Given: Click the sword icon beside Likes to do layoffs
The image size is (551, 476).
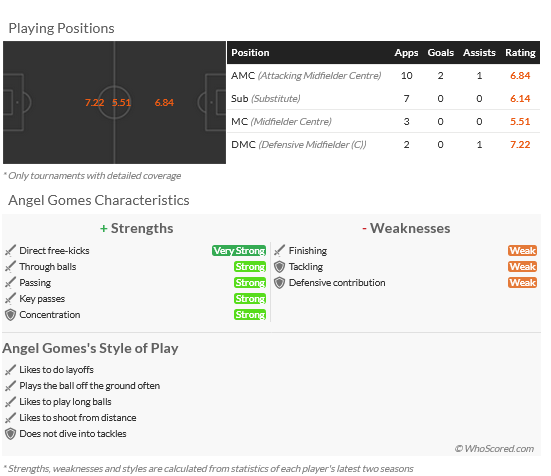Looking at the screenshot, I should [x=11, y=370].
